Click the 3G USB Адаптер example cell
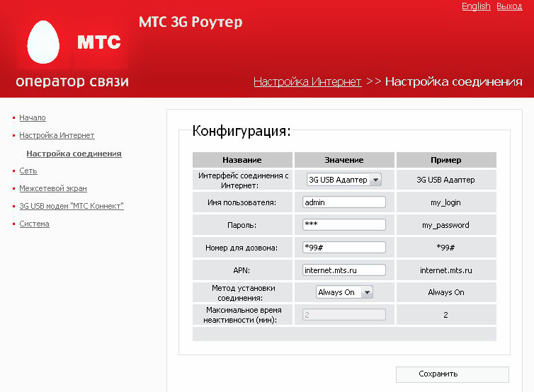Screen dimensions: 534x392 (446, 180)
